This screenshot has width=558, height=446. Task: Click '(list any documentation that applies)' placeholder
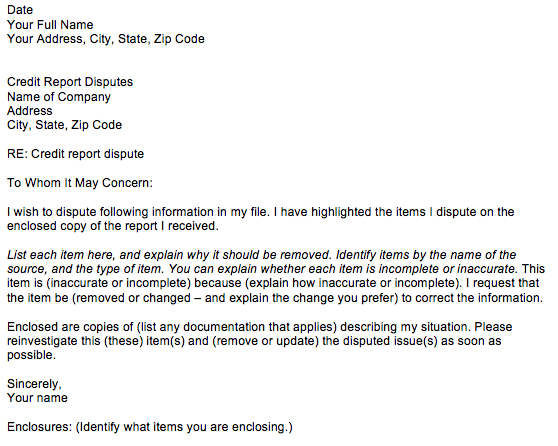237,327
